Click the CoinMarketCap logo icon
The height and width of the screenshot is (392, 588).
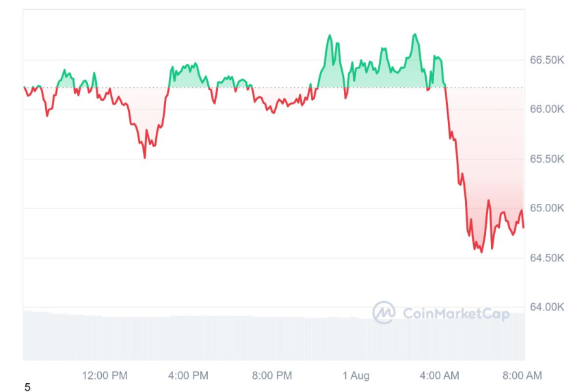pyautogui.click(x=384, y=313)
